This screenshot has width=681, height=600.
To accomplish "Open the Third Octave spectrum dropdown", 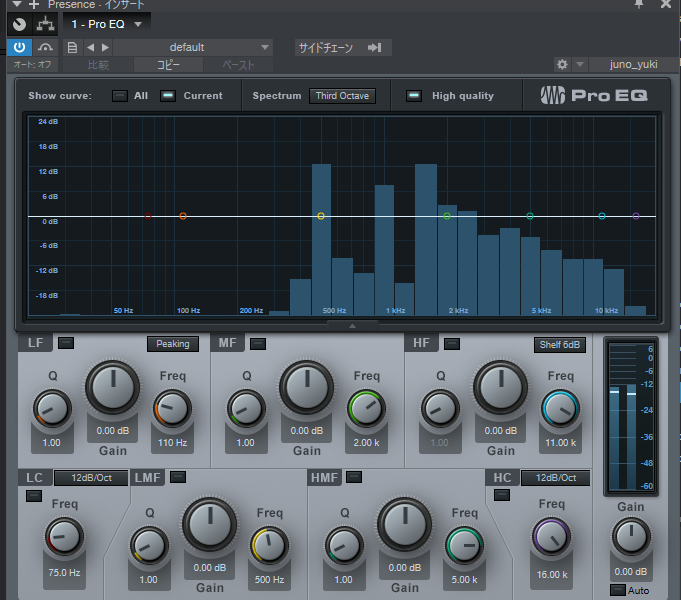I will pyautogui.click(x=342, y=96).
